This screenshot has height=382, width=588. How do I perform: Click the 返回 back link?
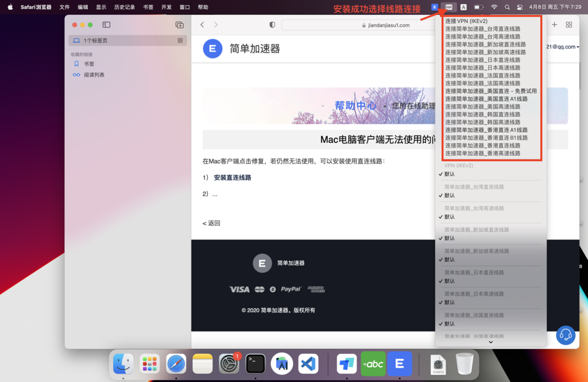(x=211, y=223)
